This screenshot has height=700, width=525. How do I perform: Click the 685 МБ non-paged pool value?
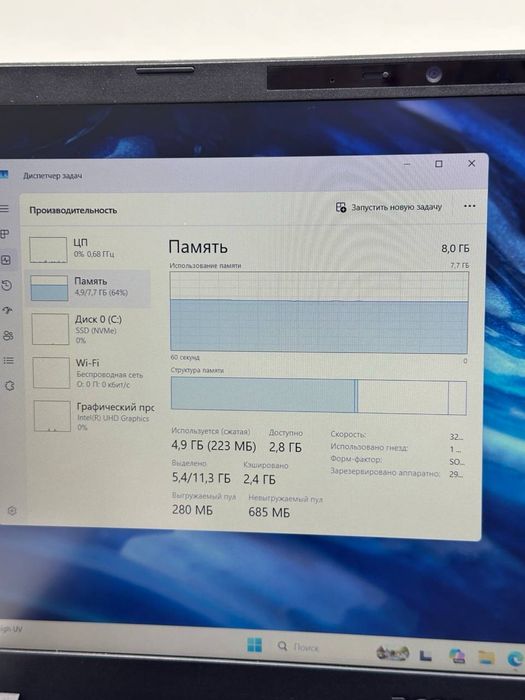pyautogui.click(x=269, y=512)
